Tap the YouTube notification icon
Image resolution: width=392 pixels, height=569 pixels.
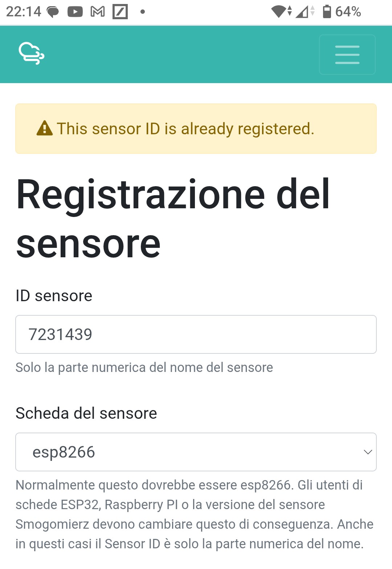(75, 12)
